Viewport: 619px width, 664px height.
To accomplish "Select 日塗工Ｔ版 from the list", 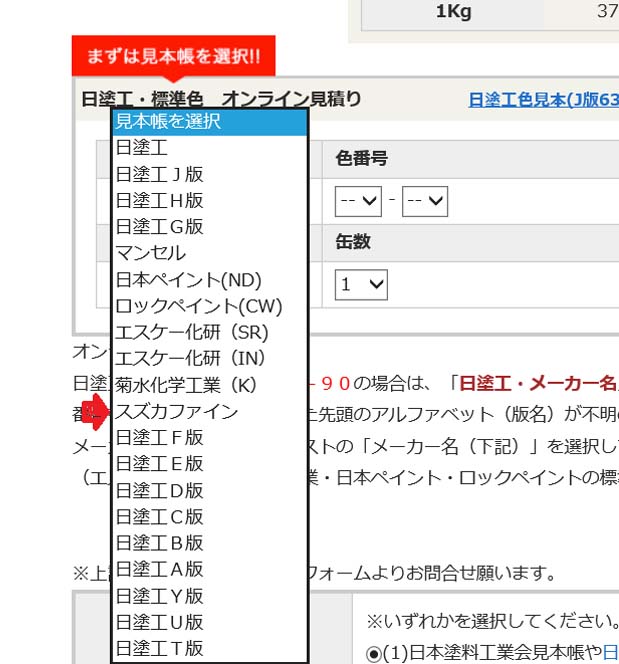I will pos(210,649).
